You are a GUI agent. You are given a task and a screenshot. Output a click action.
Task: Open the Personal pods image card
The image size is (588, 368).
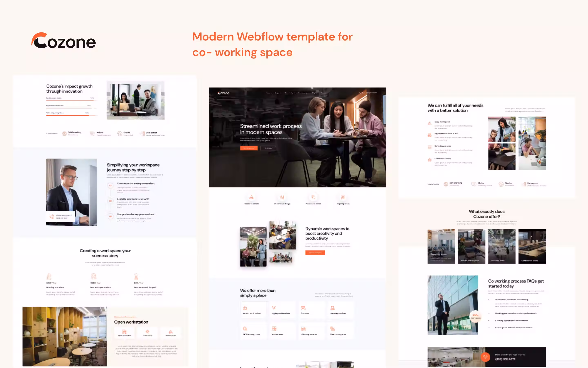[x=502, y=246]
